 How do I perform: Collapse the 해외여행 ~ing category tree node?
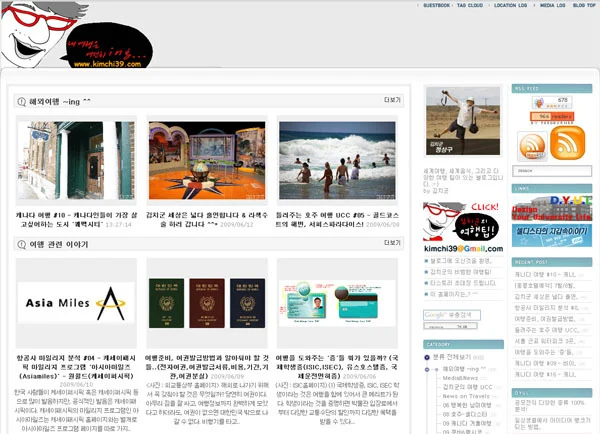coord(427,369)
